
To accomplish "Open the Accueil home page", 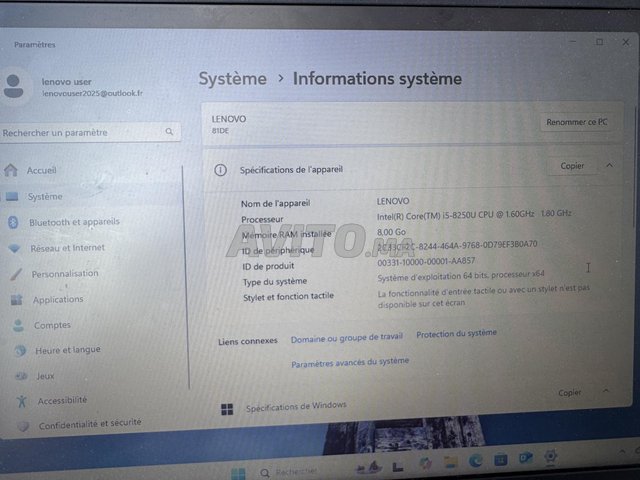I will tap(40, 170).
